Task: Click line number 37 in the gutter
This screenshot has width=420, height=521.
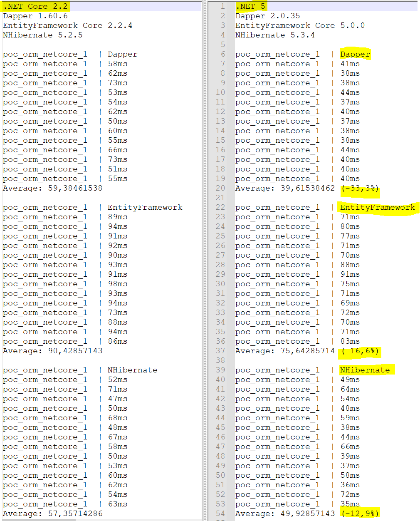Action: click(220, 351)
